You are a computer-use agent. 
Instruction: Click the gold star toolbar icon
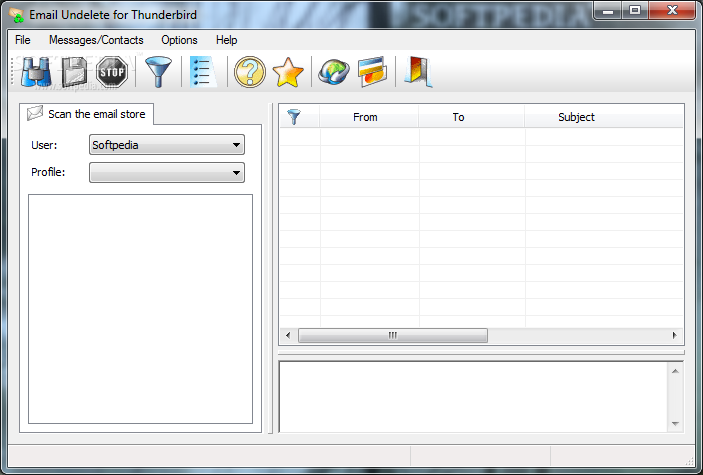tap(288, 72)
